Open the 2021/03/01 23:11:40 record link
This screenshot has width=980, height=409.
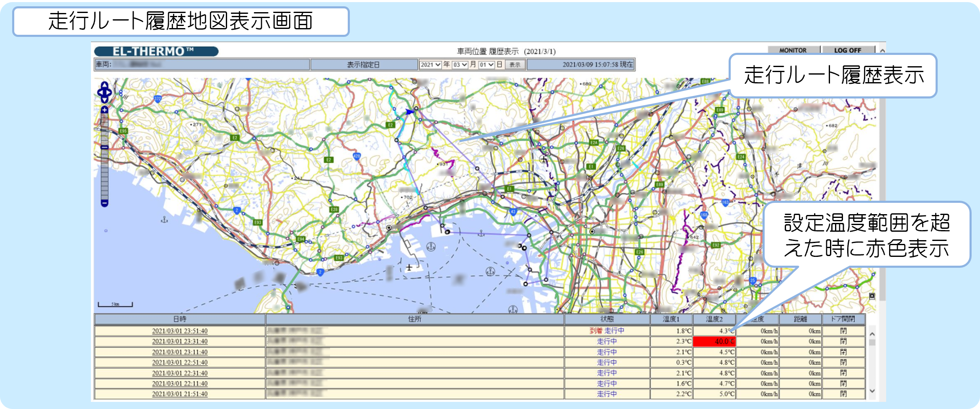point(180,352)
